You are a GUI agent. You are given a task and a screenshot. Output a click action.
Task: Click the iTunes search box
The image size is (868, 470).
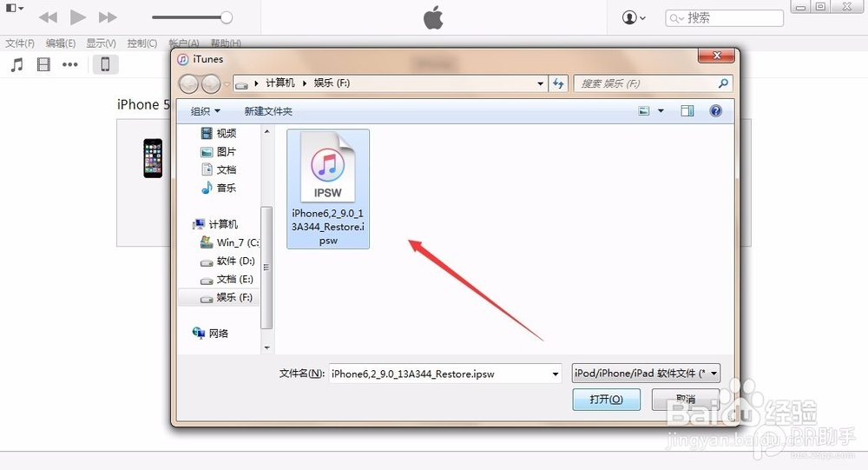724,18
